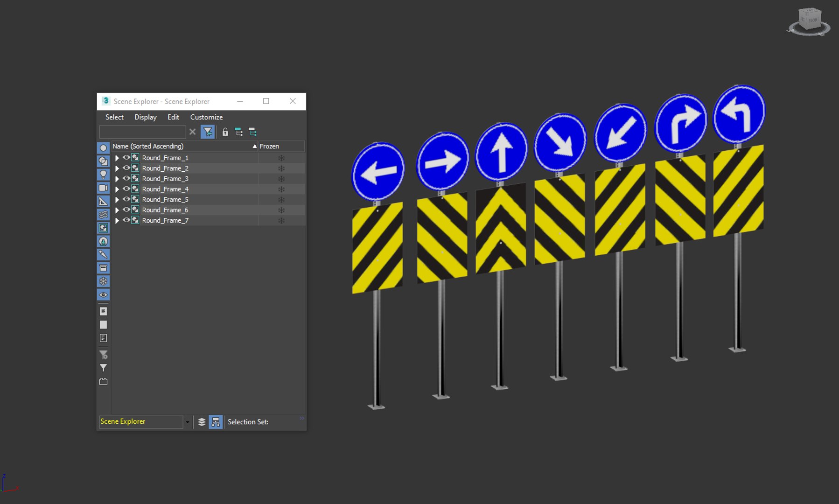Toggle Display Lights bulb icon

(x=103, y=175)
